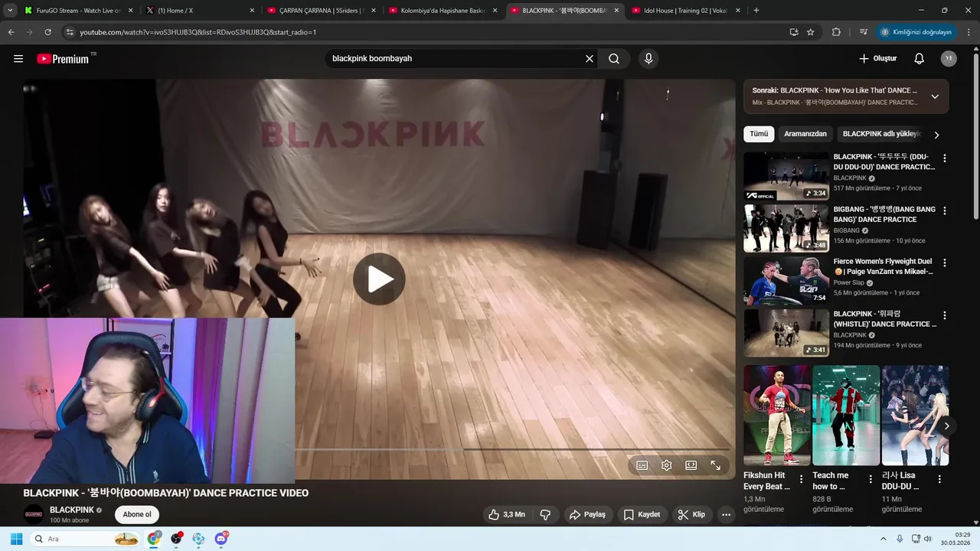This screenshot has height=551, width=980.
Task: Open the Oluştur create button
Action: (877, 59)
